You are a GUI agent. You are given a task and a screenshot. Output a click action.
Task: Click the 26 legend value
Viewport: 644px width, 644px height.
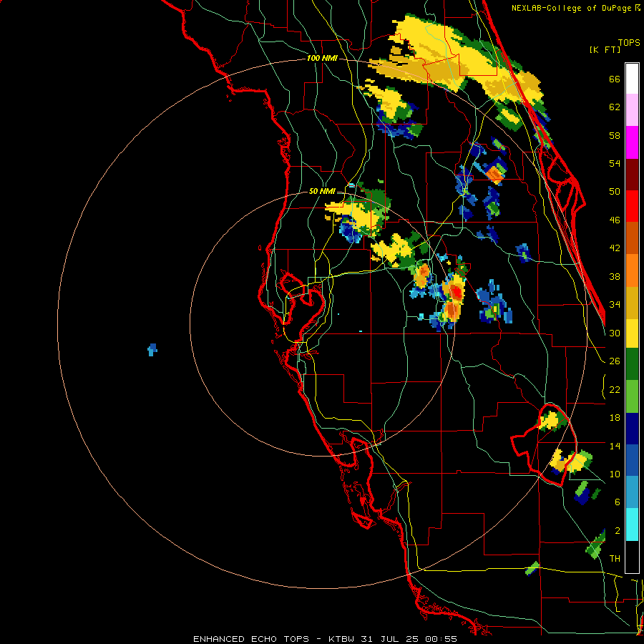(x=615, y=361)
